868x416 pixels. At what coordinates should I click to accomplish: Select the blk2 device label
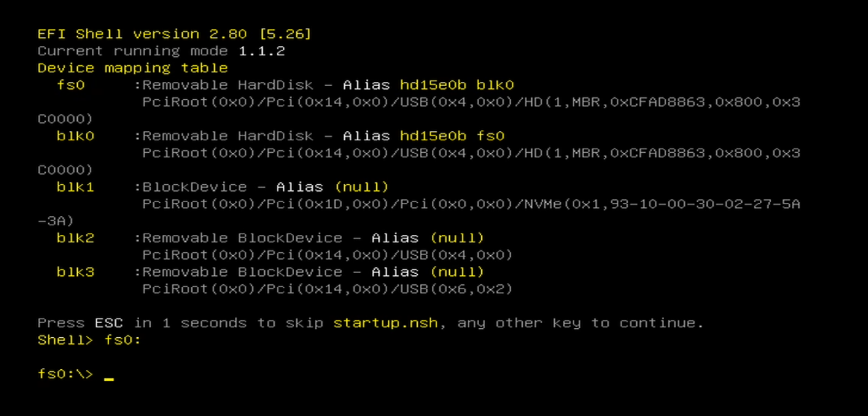75,238
